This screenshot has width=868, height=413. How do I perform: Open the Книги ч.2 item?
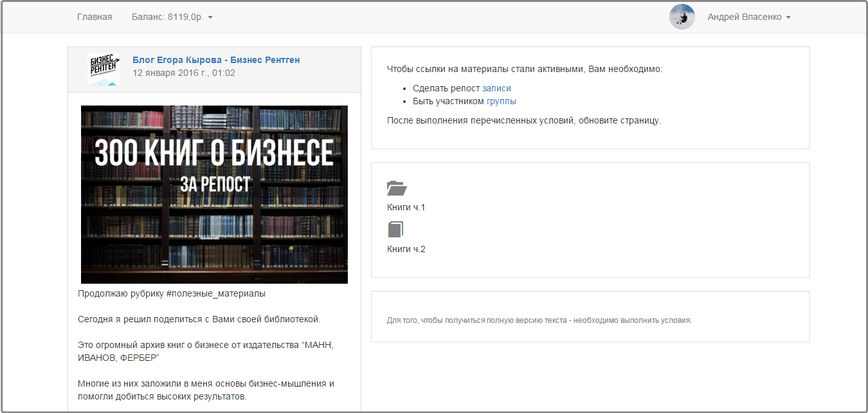pos(406,249)
